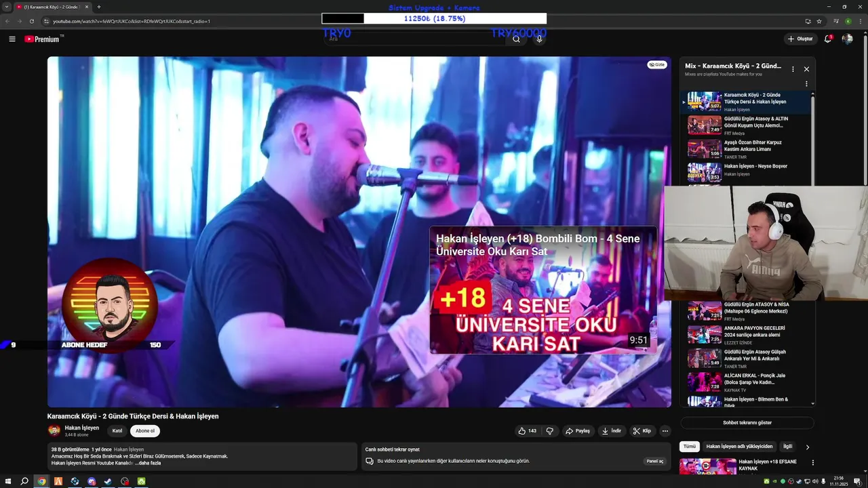The width and height of the screenshot is (868, 488).
Task: Open live chat replay with Paneli aç
Action: (655, 461)
